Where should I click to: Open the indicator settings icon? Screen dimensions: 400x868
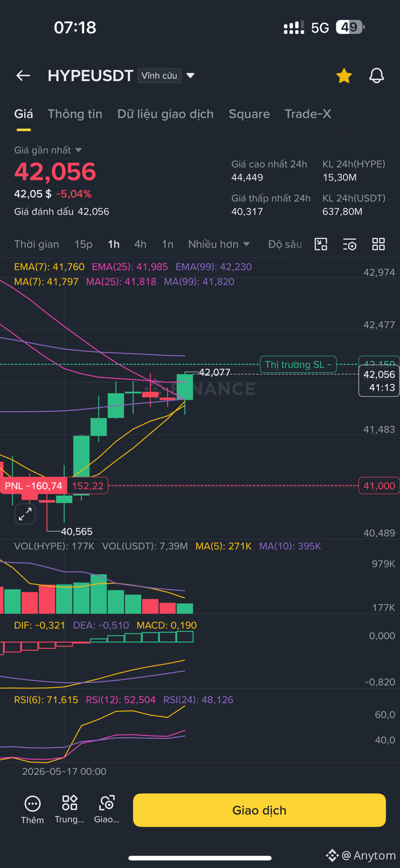click(350, 244)
